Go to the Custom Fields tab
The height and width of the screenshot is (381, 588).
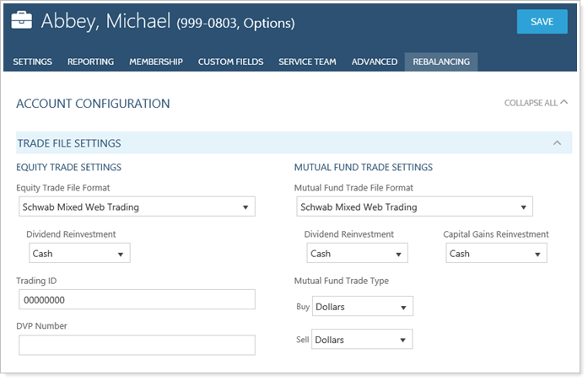coord(230,62)
